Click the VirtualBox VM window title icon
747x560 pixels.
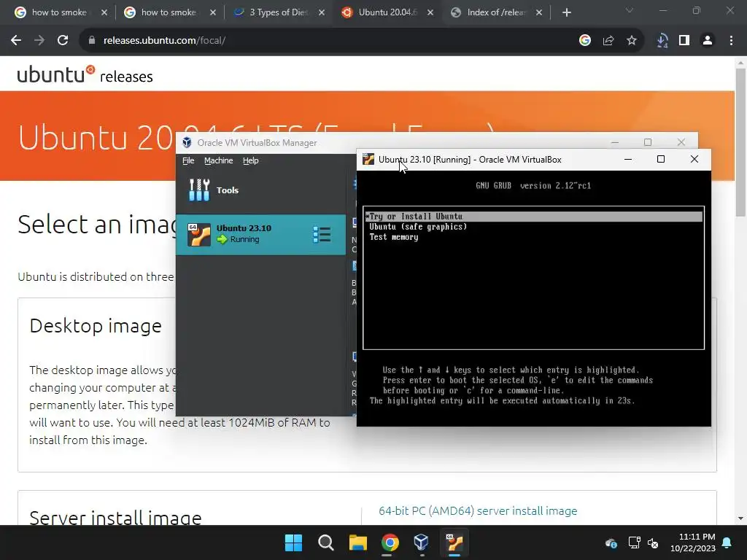click(368, 160)
